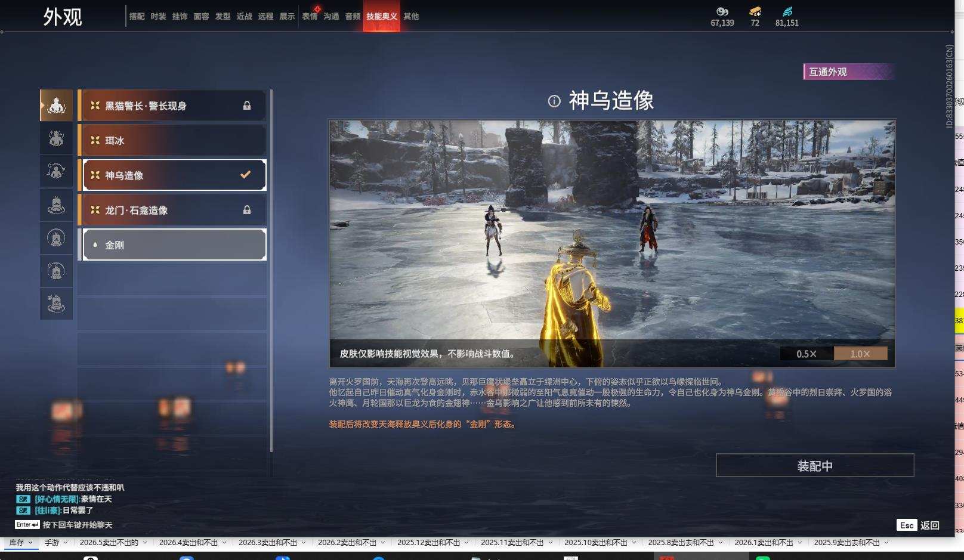Open the 远程 tab
The width and height of the screenshot is (964, 560).
(266, 17)
